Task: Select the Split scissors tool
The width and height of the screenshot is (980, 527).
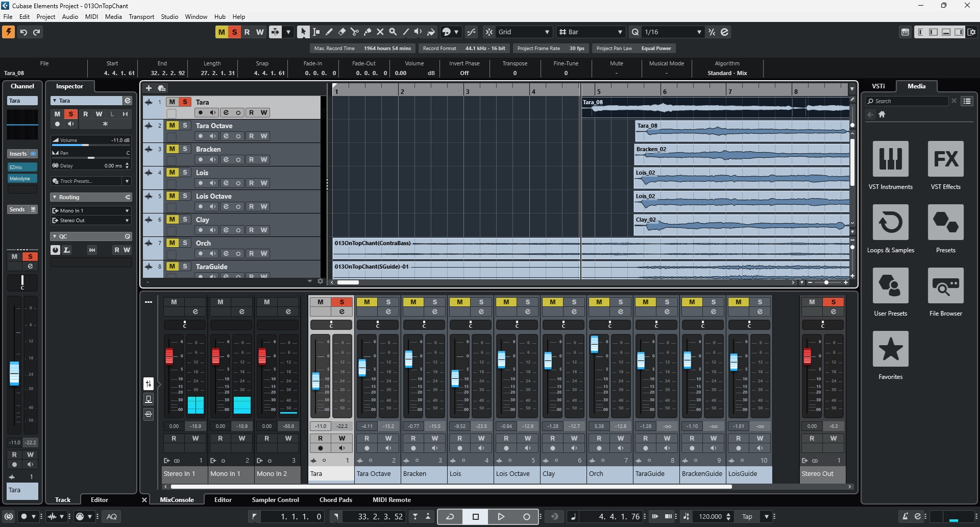Action: point(355,32)
